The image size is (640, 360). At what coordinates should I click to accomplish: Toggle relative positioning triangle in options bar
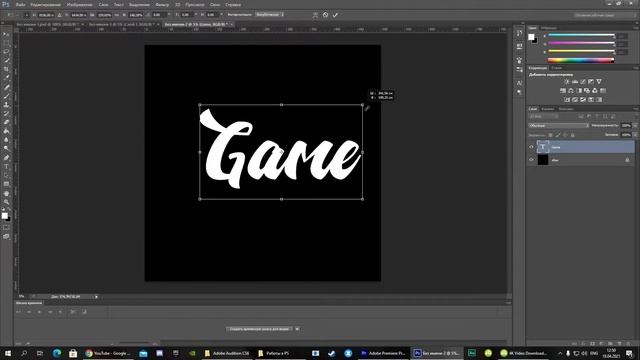point(59,15)
